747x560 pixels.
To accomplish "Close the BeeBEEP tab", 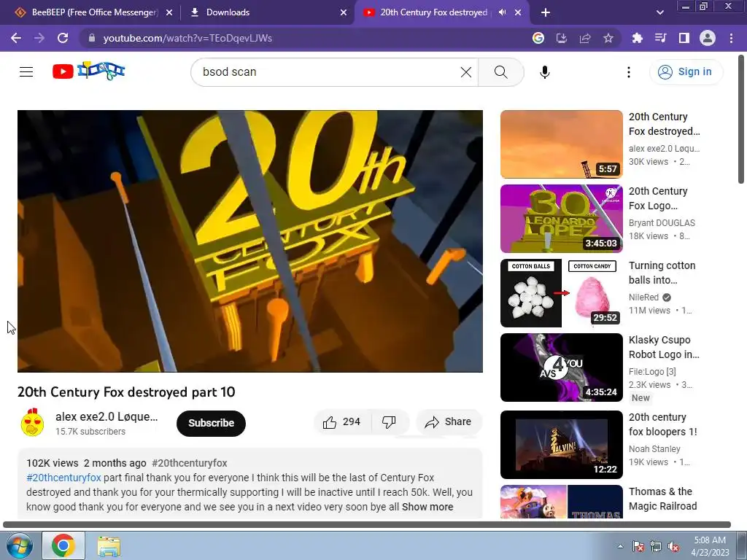I will 169,12.
